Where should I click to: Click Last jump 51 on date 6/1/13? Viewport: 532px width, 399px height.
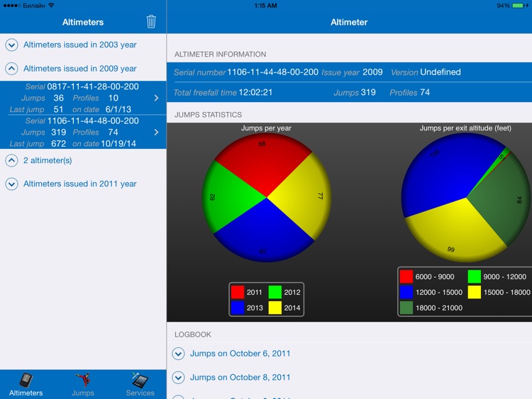tap(70, 110)
